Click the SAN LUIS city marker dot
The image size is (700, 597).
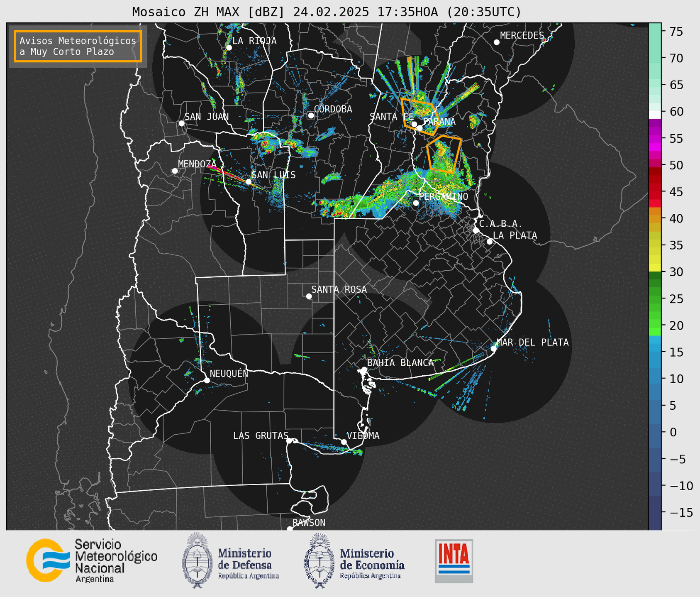[x=249, y=181]
